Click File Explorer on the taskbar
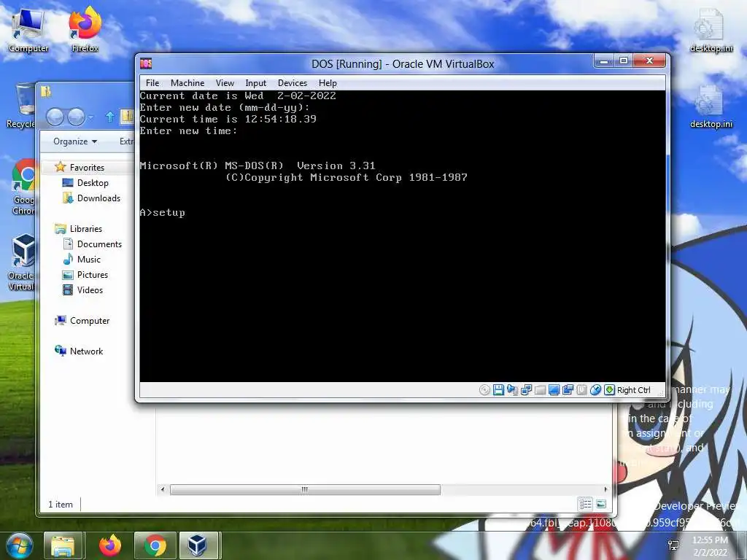The width and height of the screenshot is (747, 560). point(63,545)
